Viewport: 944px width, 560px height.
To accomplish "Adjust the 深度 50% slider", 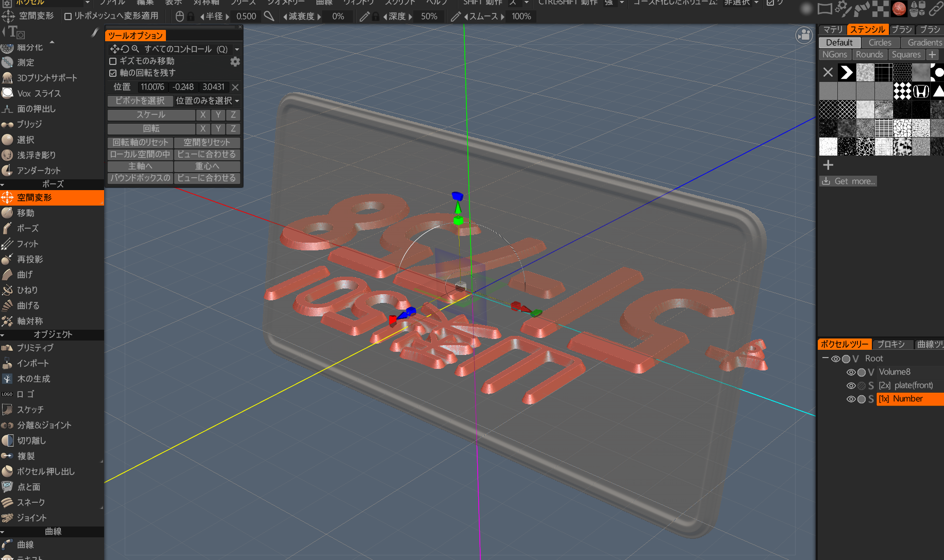I will tap(429, 16).
